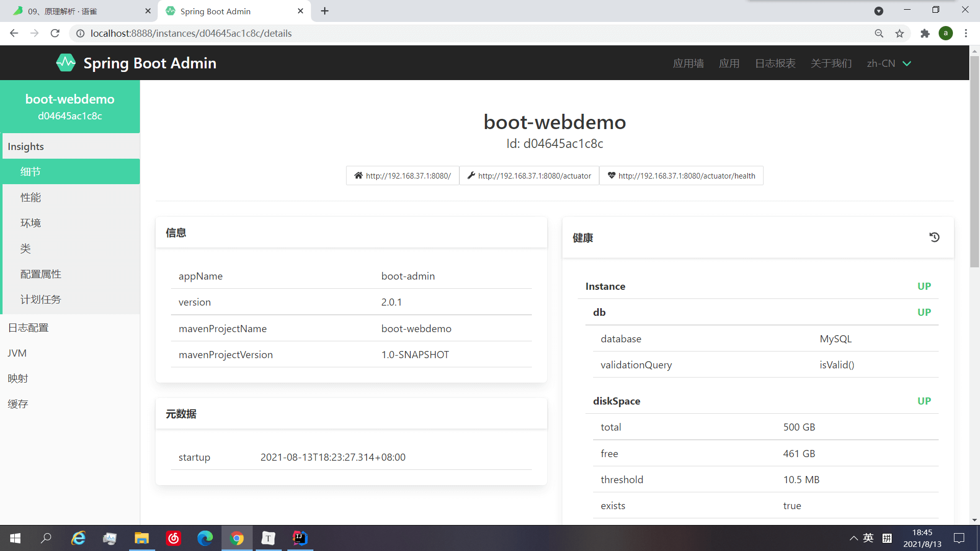Open the 应用墙 navigation item

pyautogui.click(x=688, y=63)
